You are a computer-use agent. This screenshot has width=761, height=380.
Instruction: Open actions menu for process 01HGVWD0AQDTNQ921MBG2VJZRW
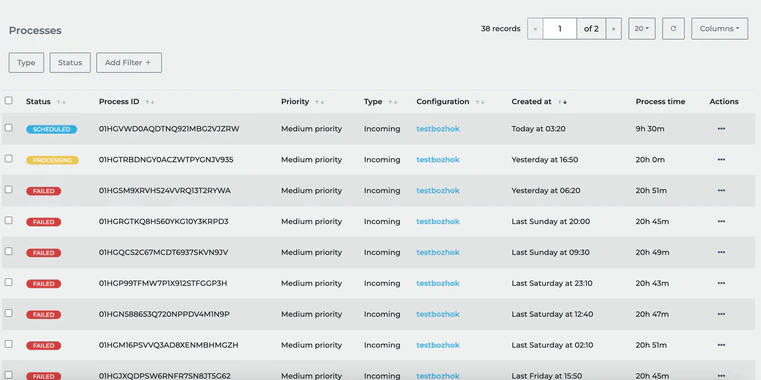(721, 129)
